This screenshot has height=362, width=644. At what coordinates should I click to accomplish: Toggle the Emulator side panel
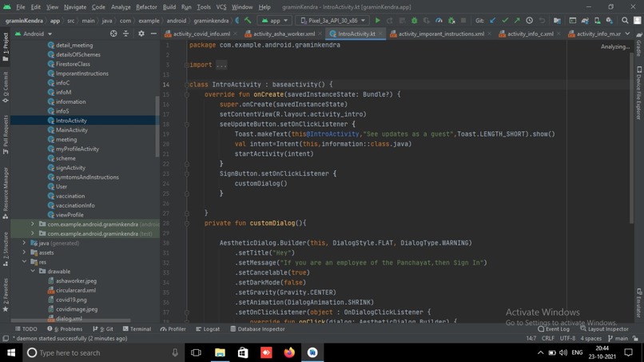(x=639, y=302)
